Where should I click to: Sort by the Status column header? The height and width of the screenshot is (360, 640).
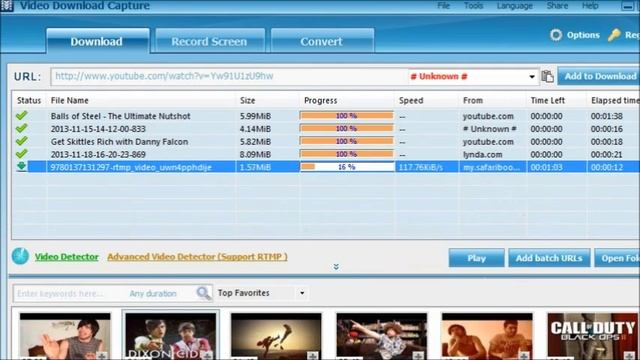tap(29, 100)
